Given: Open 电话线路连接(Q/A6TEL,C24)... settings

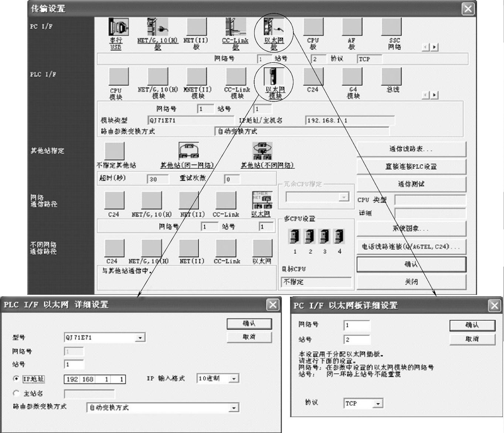Looking at the screenshot, I should (x=411, y=246).
